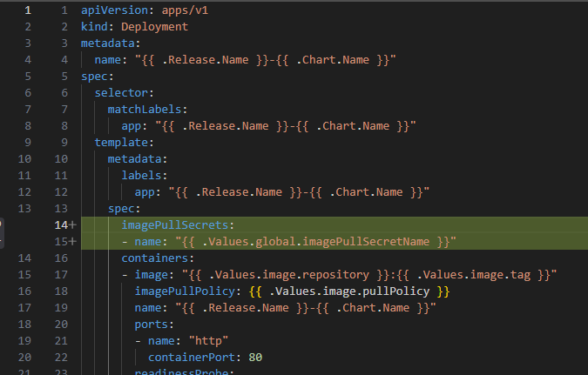Click the plus marker on added line 15

pyautogui.click(x=72, y=241)
